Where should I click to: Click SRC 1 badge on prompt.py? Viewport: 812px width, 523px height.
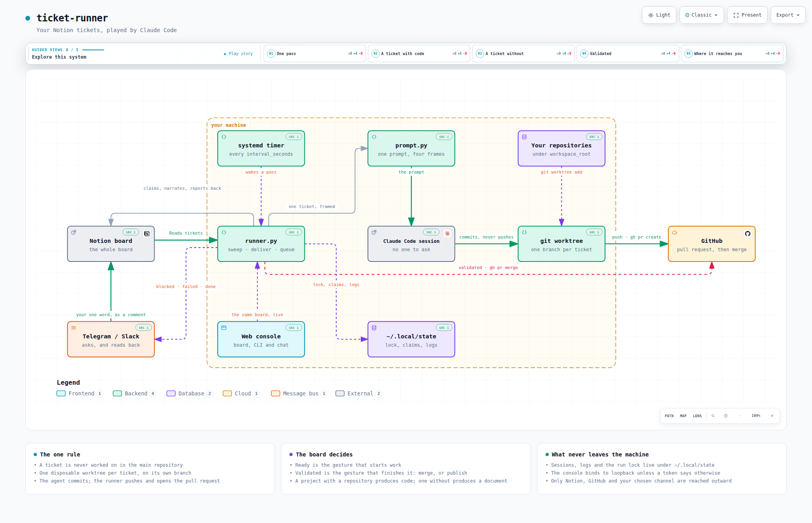[444, 137]
